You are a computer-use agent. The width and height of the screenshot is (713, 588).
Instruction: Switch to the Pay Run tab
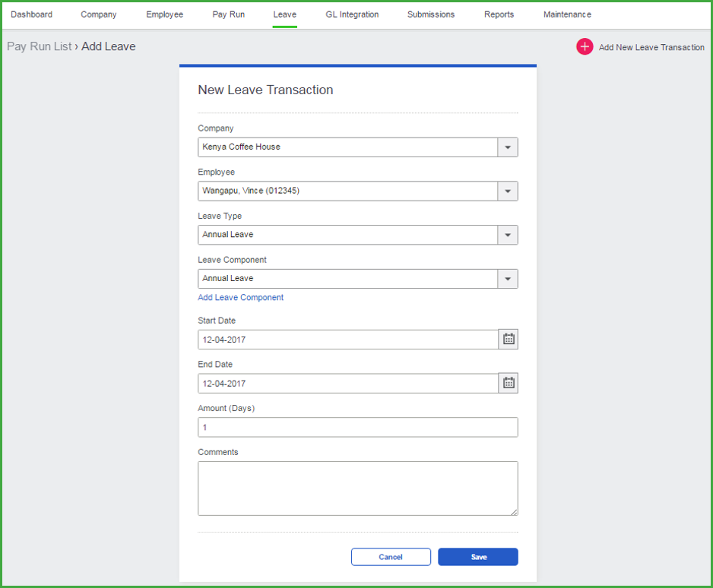228,14
